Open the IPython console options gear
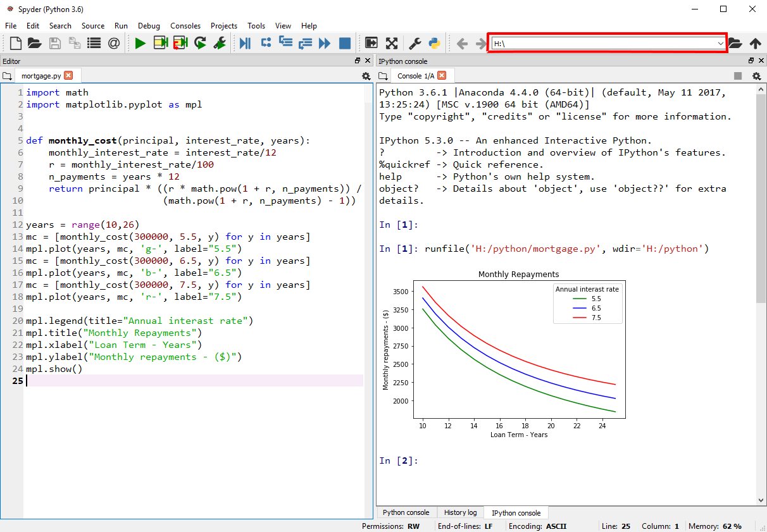This screenshot has width=767, height=532. [x=756, y=76]
